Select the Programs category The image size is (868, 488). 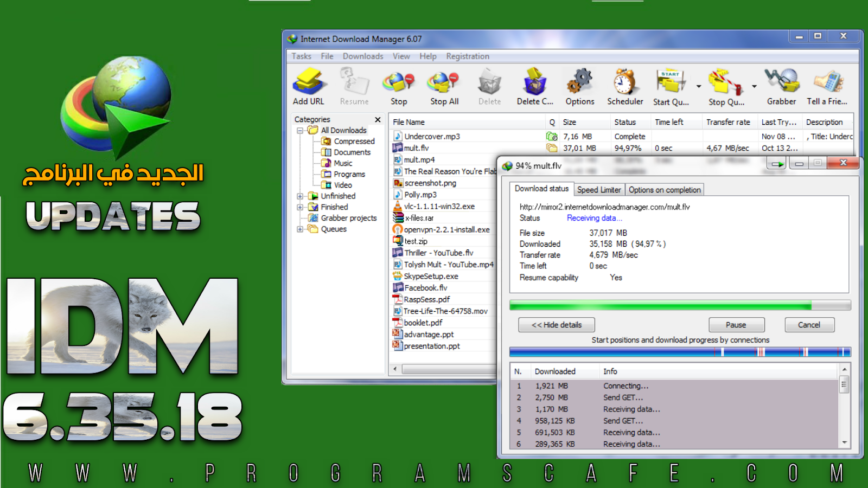pos(343,174)
